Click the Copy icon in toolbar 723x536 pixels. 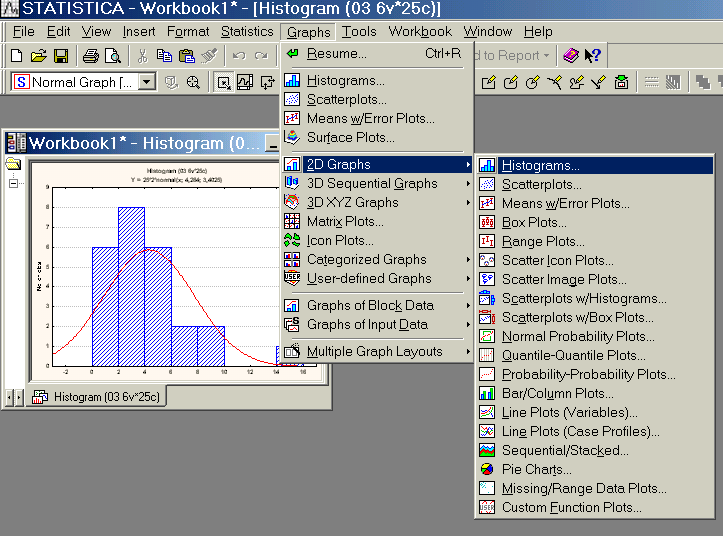click(x=164, y=56)
